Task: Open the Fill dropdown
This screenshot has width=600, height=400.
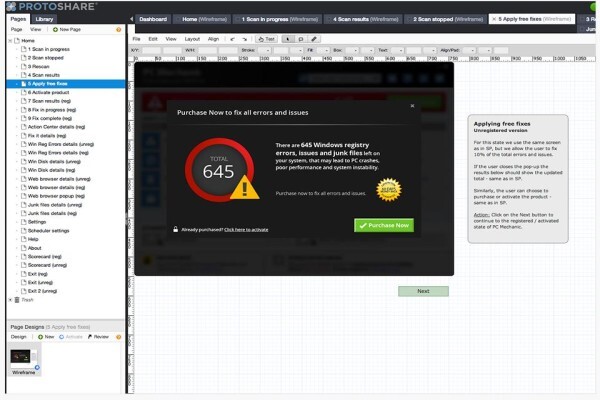Action: tap(323, 50)
